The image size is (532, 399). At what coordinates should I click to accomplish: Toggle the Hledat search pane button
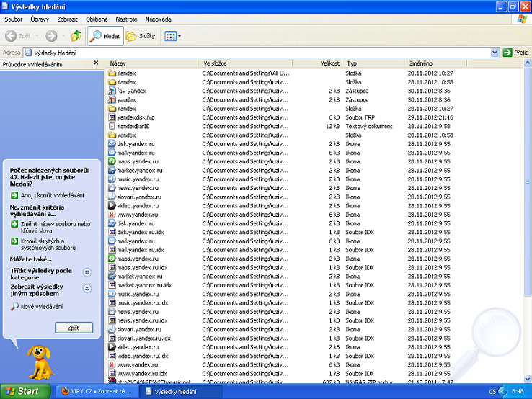pos(105,36)
